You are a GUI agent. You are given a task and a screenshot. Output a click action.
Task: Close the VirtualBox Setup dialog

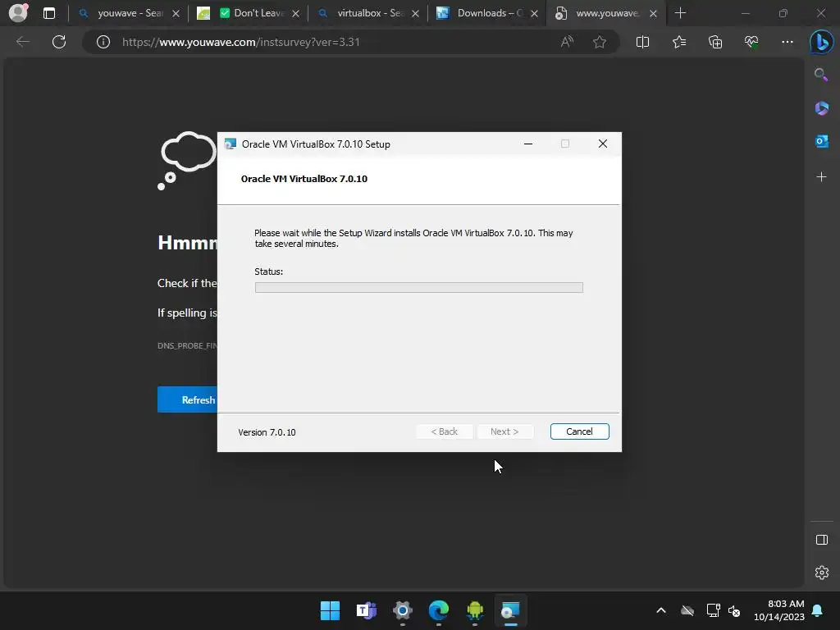click(x=603, y=144)
